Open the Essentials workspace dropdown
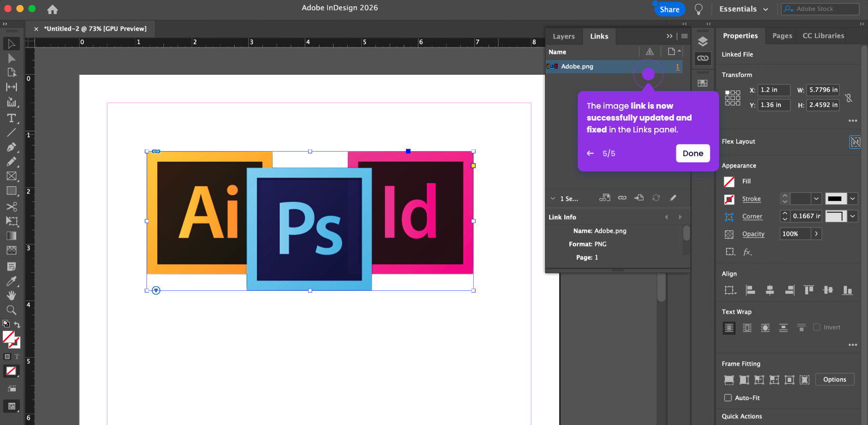This screenshot has height=425, width=868. [x=744, y=9]
